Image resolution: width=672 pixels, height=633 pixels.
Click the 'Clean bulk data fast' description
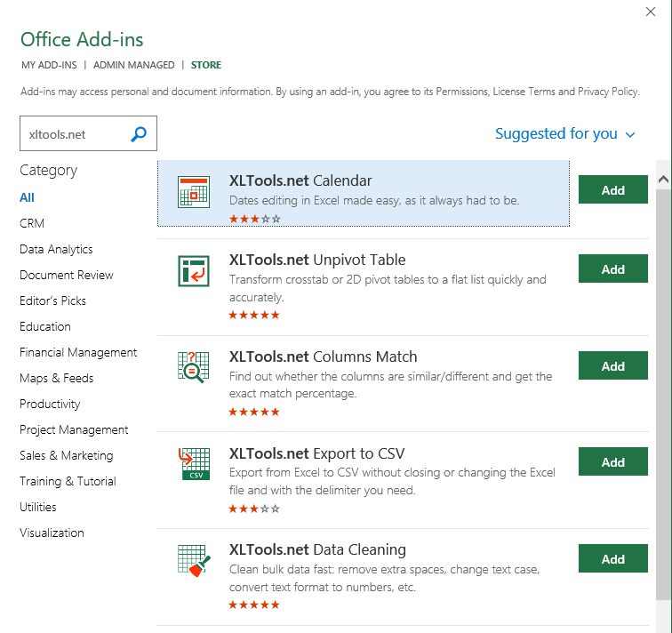pyautogui.click(x=384, y=578)
